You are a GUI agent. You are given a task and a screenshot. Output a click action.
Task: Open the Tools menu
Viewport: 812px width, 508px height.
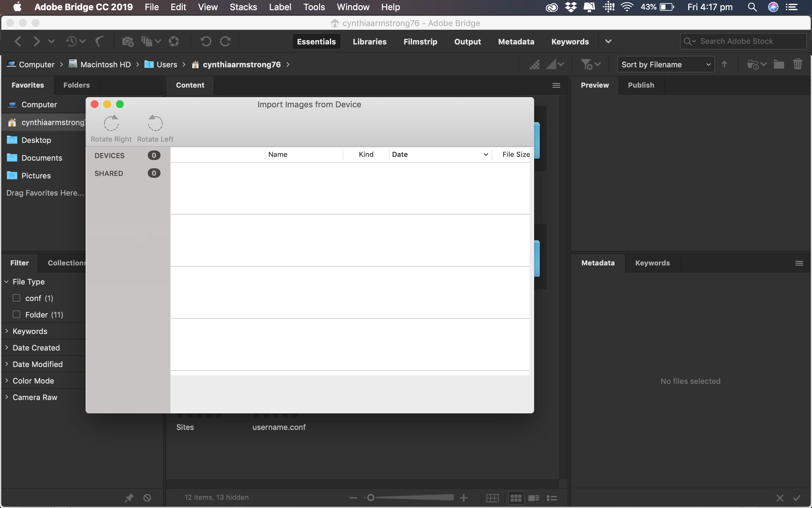[314, 7]
